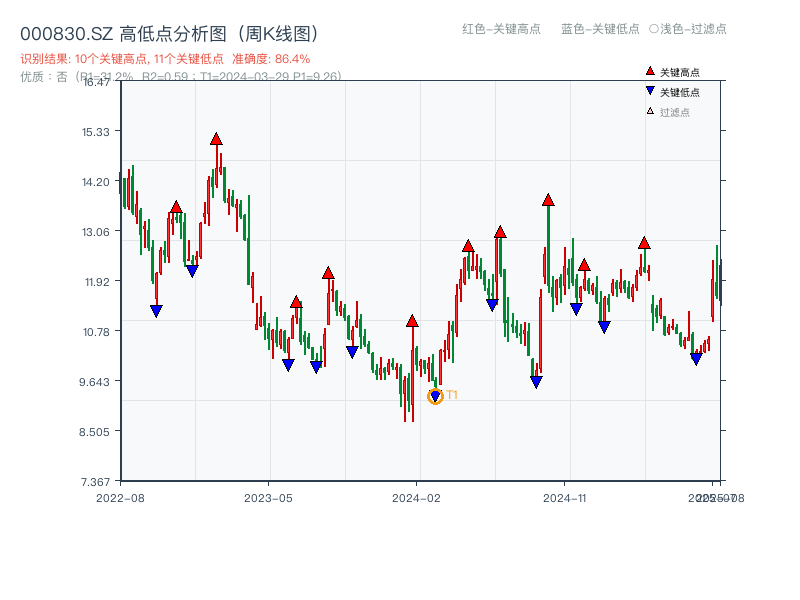Click the 2023-05 x-axis date label
This screenshot has height=600, width=800.
coord(268,498)
